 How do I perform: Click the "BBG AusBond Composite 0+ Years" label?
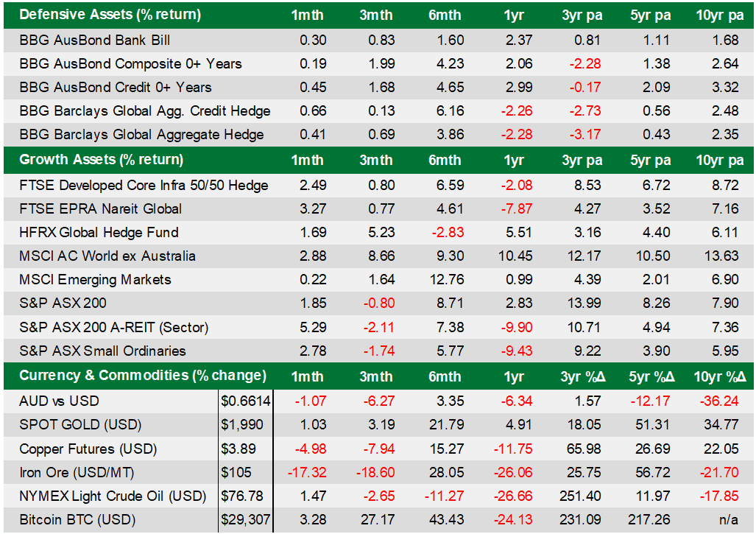pos(130,63)
